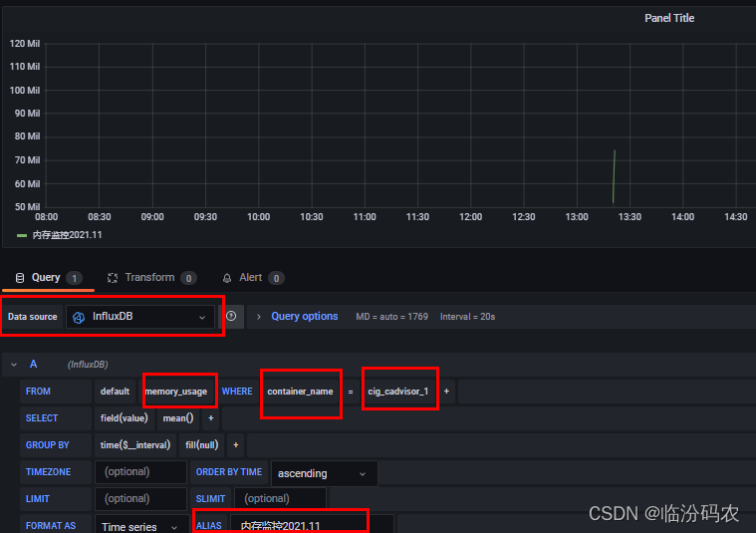
Task: Open the ORDER BY TIME ascending dropdown
Action: [324, 473]
